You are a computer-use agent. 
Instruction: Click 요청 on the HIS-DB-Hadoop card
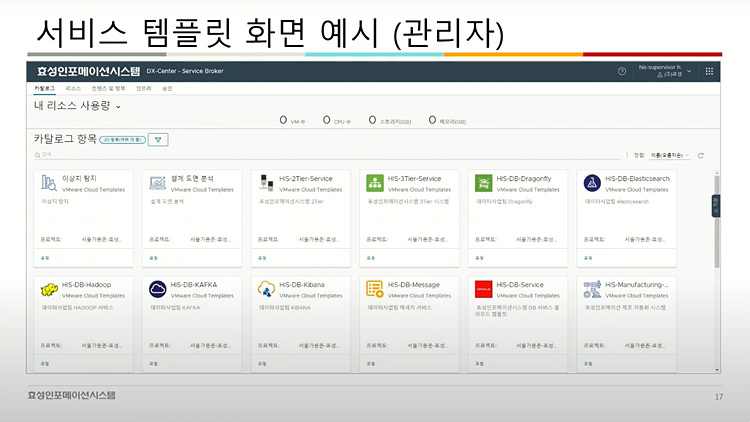(x=45, y=364)
